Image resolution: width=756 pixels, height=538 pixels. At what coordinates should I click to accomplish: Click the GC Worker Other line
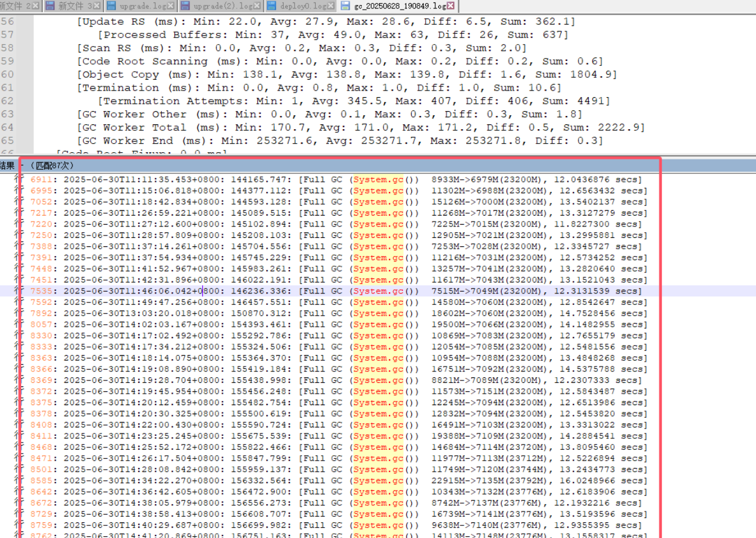tap(330, 114)
